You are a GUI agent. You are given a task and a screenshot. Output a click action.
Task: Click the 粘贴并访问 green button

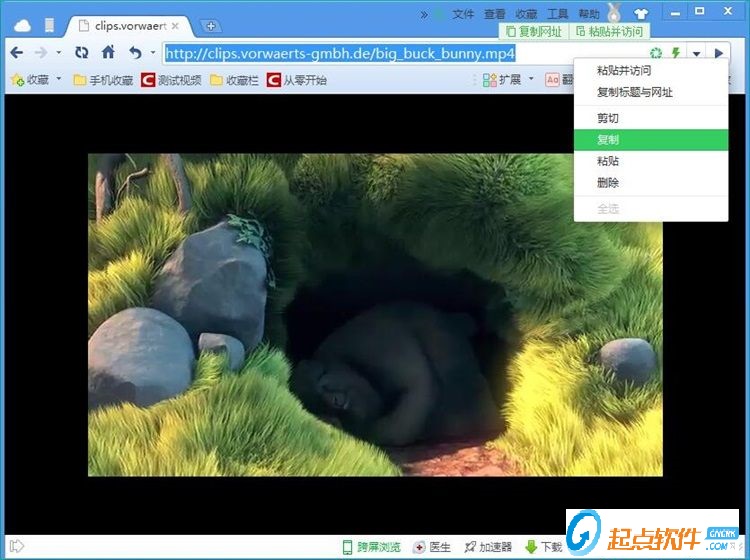click(x=609, y=32)
